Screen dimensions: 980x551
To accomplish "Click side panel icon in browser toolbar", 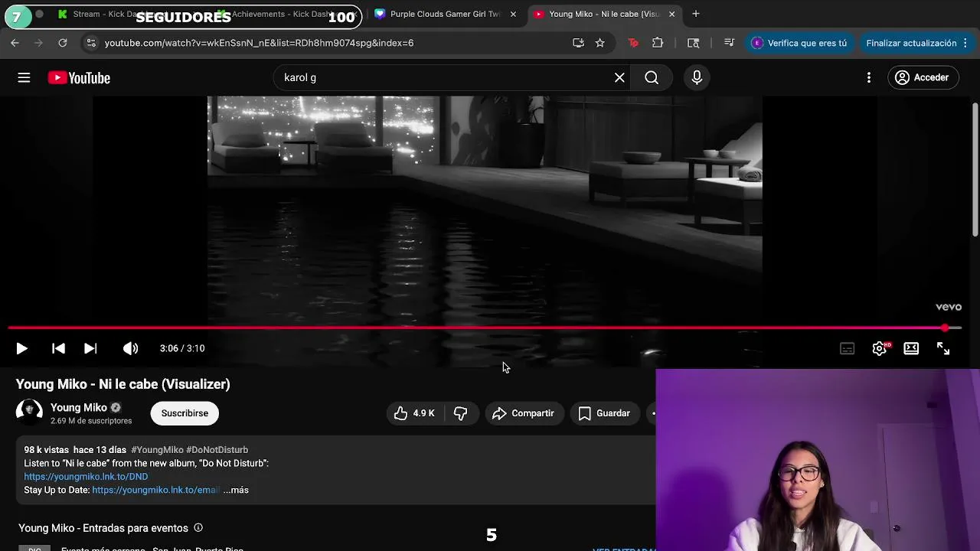I will [693, 43].
